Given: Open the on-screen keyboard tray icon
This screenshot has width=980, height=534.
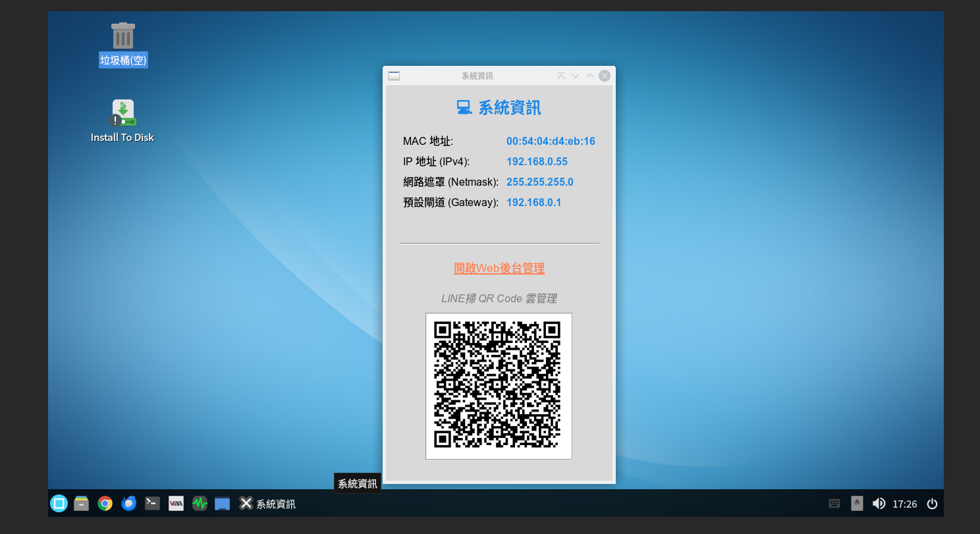Looking at the screenshot, I should pyautogui.click(x=834, y=504).
